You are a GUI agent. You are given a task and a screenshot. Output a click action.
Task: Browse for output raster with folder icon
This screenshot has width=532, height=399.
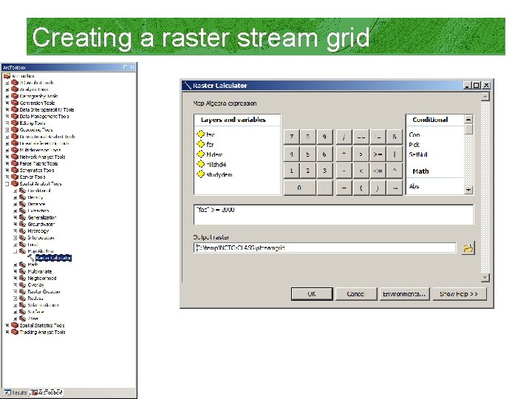point(468,248)
